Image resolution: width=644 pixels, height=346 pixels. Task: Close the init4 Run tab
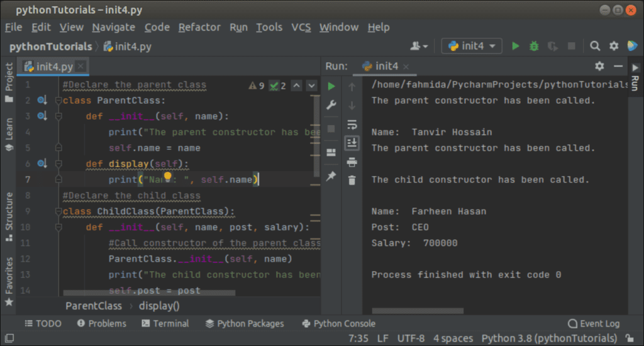click(x=406, y=67)
